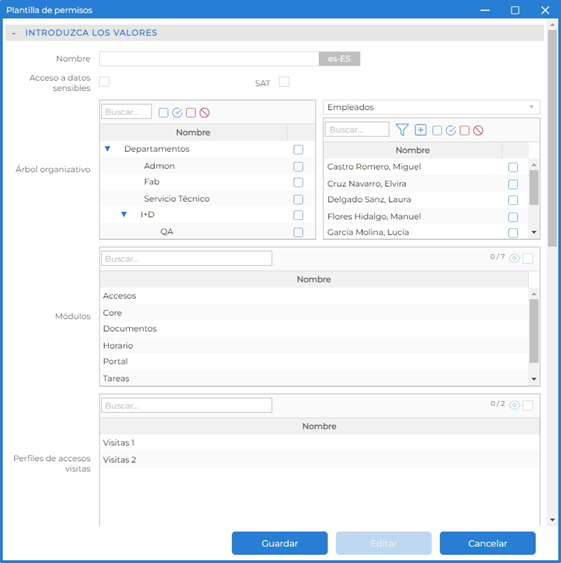Image resolution: width=561 pixels, height=563 pixels.
Task: Check the Servicio Técnico checkbox
Action: [298, 199]
